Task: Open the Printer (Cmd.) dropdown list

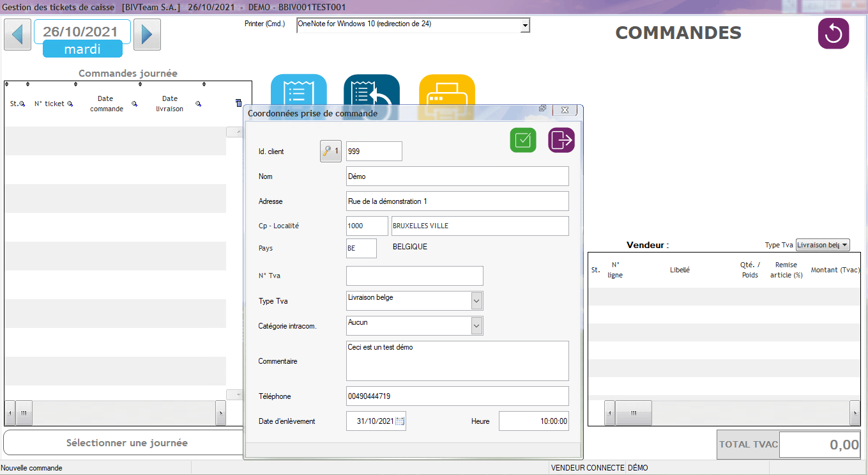Action: [525, 25]
